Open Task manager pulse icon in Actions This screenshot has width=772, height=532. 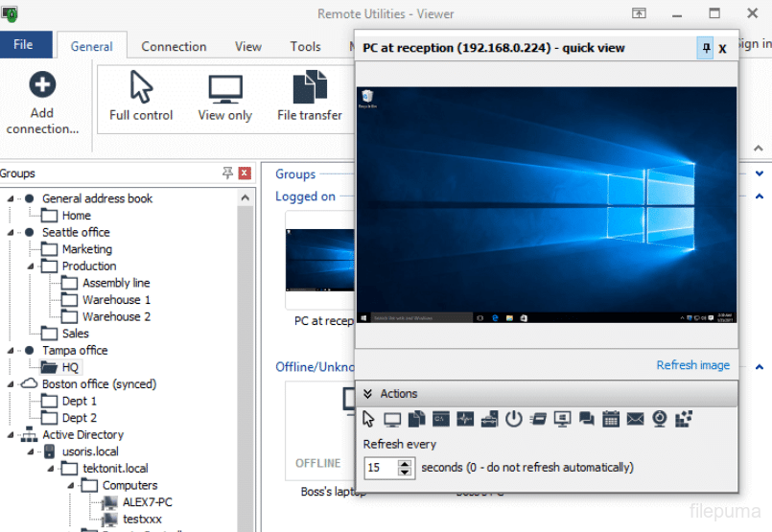tap(465, 419)
